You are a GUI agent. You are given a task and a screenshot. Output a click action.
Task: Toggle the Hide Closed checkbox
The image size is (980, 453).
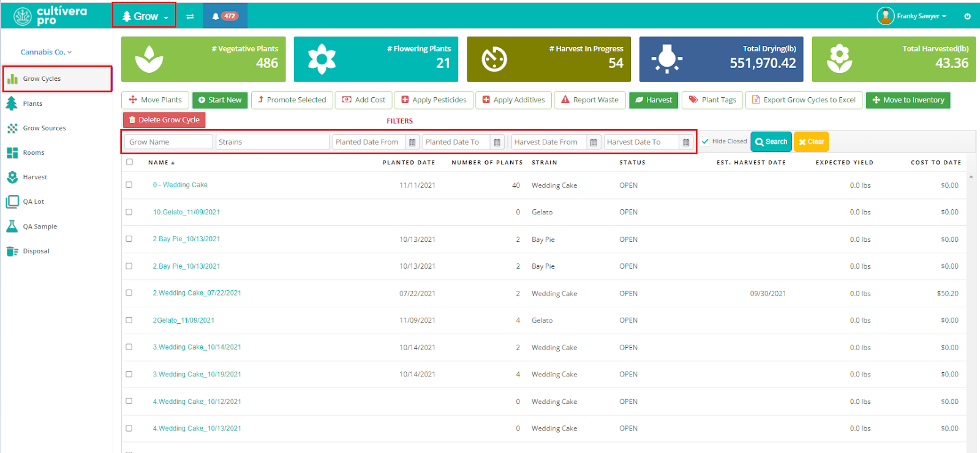click(706, 141)
